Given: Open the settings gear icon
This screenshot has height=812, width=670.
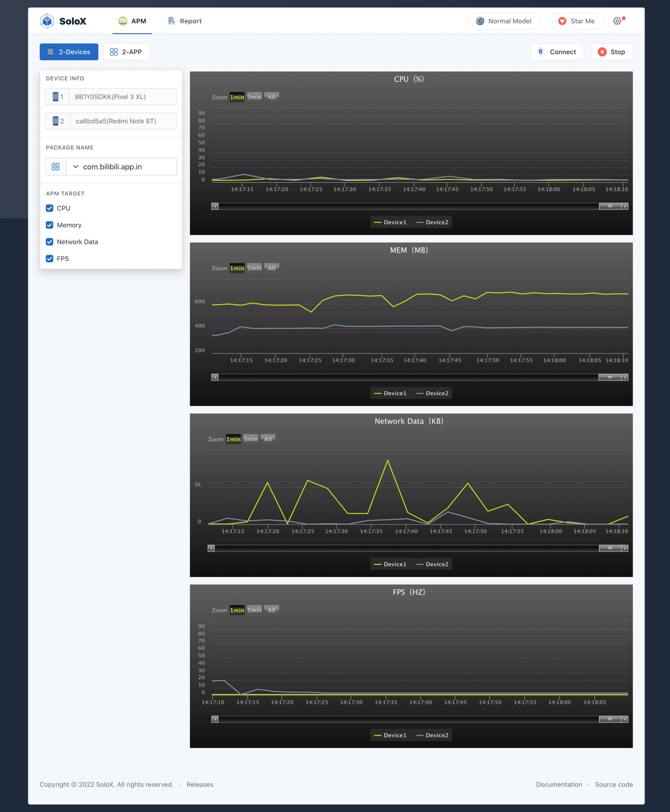Looking at the screenshot, I should [x=617, y=21].
